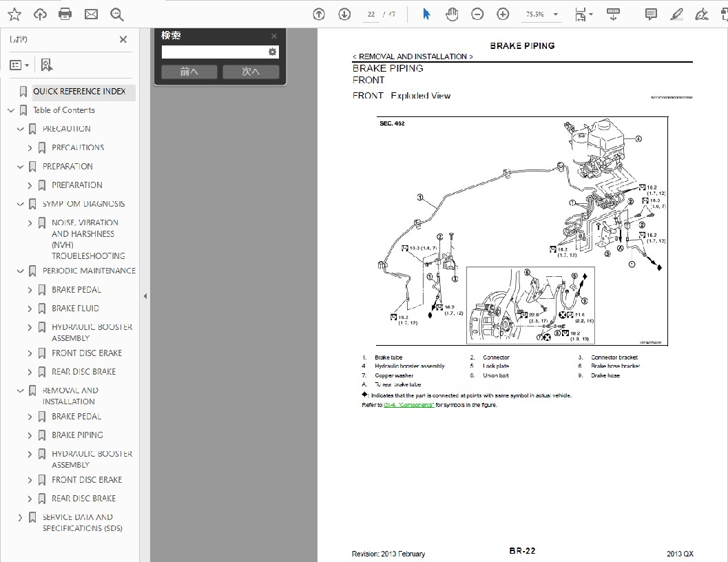Click the bookmark icon beside BRAKE FLUID
The height and width of the screenshot is (562, 728).
click(x=42, y=309)
